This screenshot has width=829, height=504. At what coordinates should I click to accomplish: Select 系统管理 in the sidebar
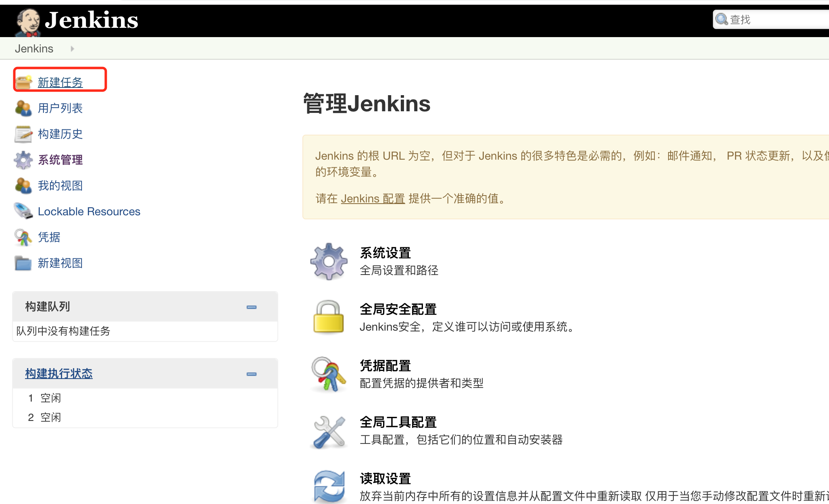60,160
